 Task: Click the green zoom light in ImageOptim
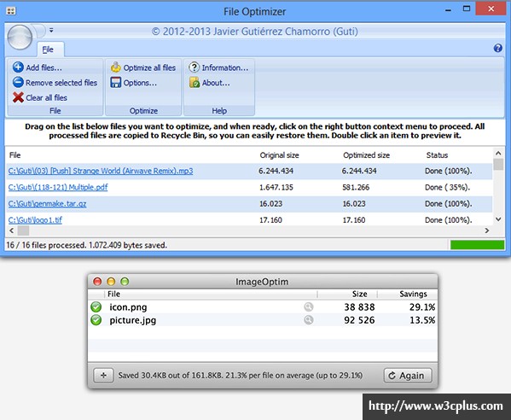[125, 282]
